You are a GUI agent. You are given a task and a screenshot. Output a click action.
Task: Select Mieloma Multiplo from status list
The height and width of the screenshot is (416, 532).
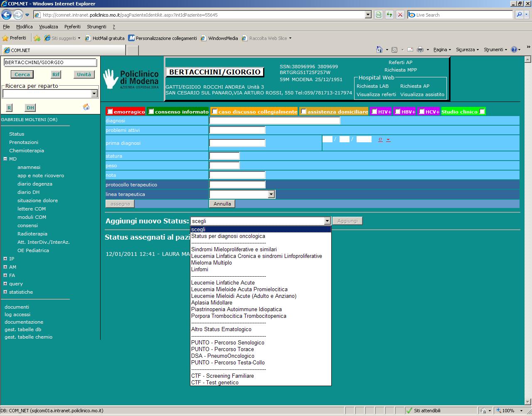(261, 263)
